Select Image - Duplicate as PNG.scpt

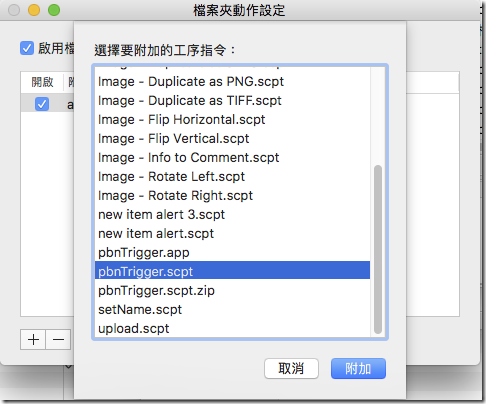pyautogui.click(x=232, y=81)
